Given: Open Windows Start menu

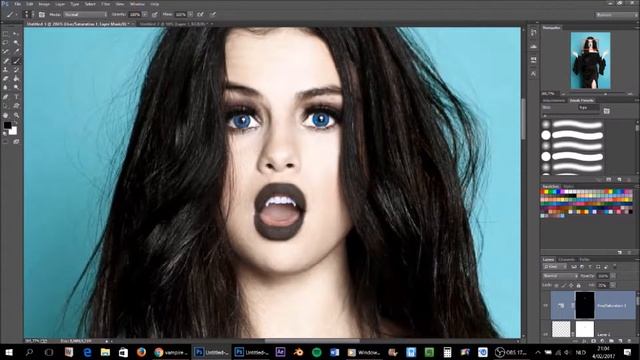Looking at the screenshot, I should coord(9,352).
